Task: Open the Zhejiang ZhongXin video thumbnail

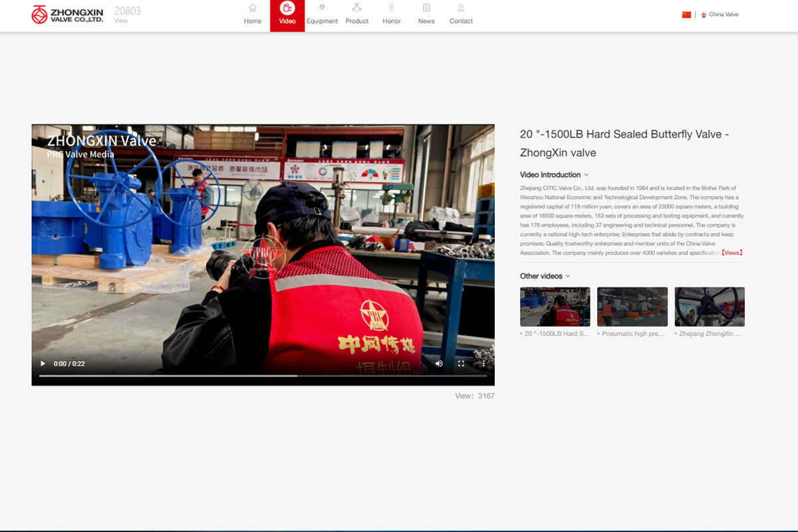Action: point(710,307)
